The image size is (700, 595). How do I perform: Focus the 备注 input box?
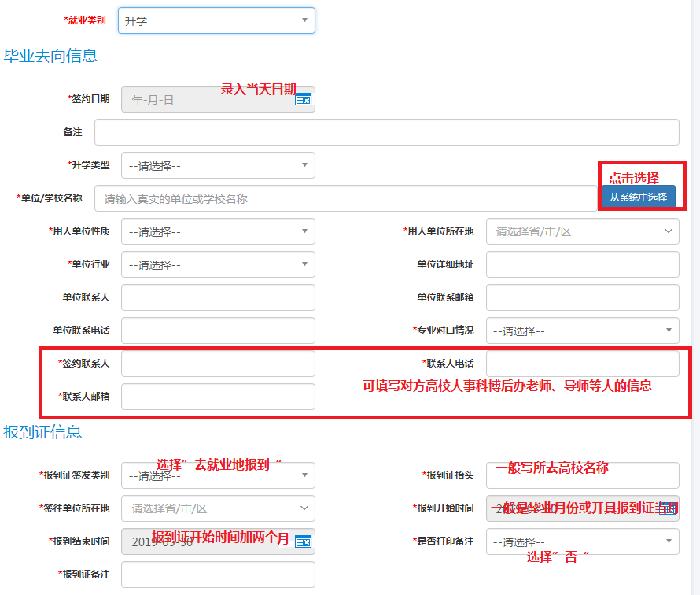pyautogui.click(x=386, y=132)
